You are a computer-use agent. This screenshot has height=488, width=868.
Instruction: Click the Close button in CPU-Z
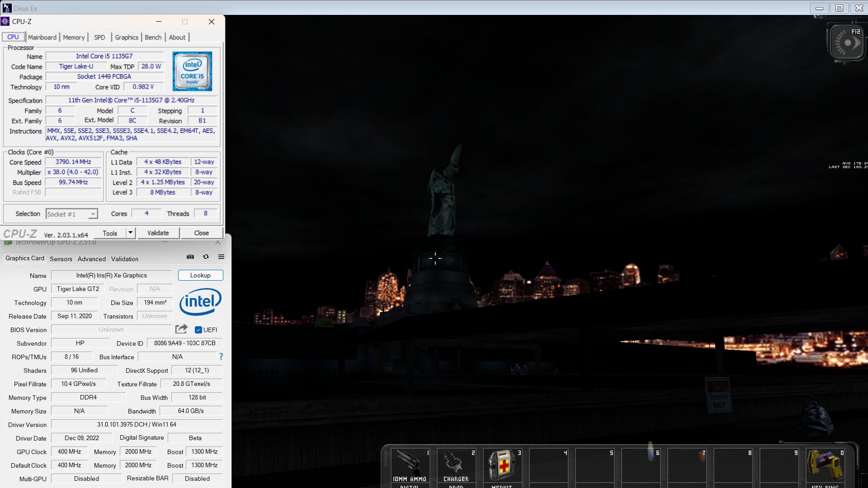click(x=202, y=233)
